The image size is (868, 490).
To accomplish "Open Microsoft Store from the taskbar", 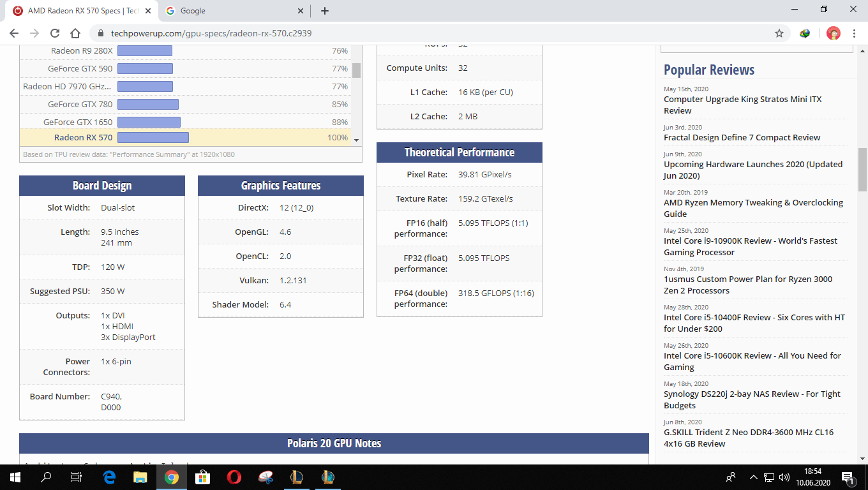I will pyautogui.click(x=202, y=477).
